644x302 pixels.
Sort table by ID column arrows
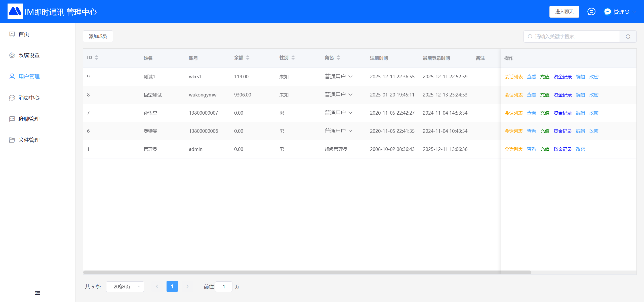97,58
